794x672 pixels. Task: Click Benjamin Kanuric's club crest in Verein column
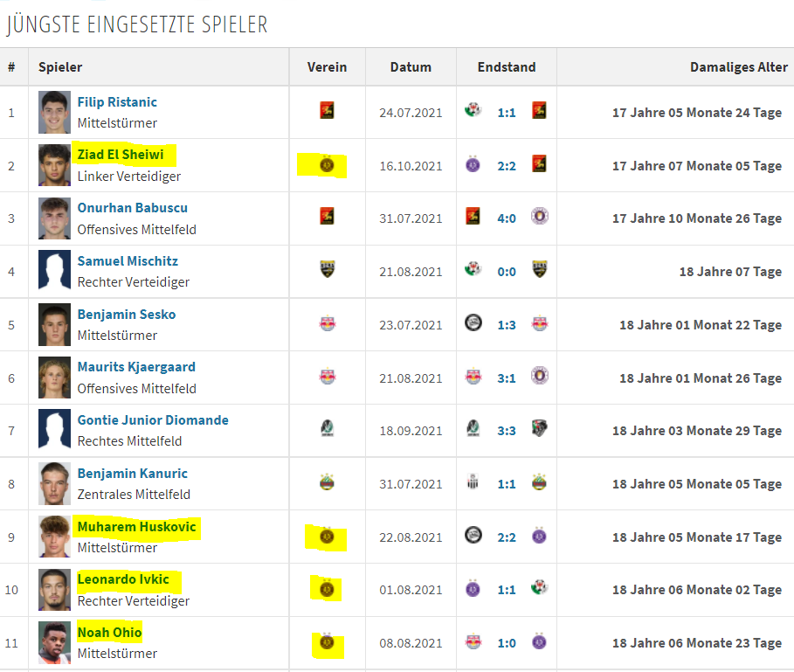(327, 481)
